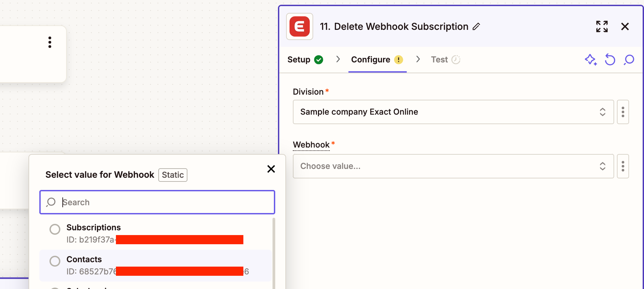
Task: Click the Exact Online app icon
Action: coord(299,26)
